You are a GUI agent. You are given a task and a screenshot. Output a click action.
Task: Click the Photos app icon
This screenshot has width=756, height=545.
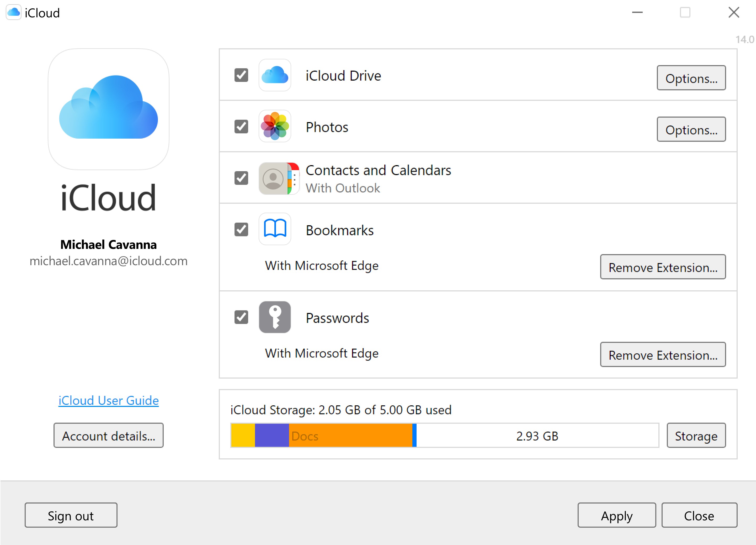point(275,127)
